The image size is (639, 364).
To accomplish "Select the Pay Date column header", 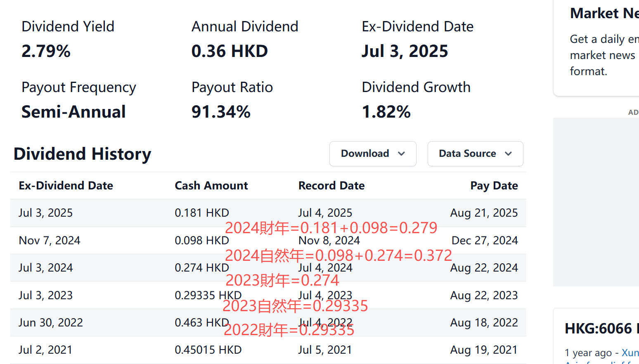I will click(494, 186).
